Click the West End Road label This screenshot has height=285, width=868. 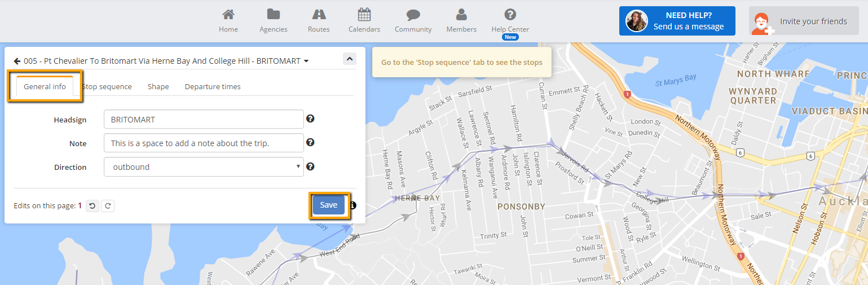(x=339, y=246)
